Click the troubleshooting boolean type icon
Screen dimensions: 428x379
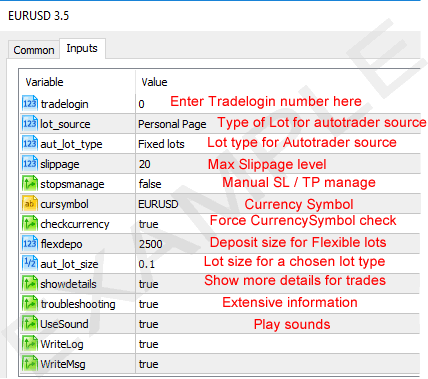pyautogui.click(x=30, y=304)
